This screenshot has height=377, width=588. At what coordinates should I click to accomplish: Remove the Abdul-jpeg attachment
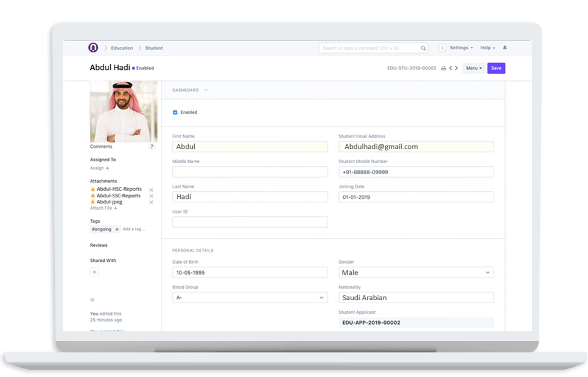tap(151, 202)
